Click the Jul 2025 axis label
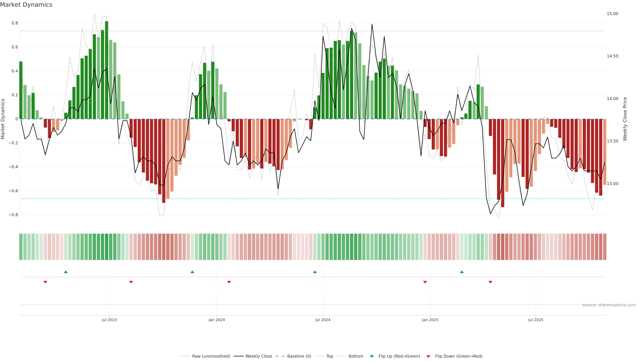The height and width of the screenshot is (362, 644). click(x=536, y=320)
